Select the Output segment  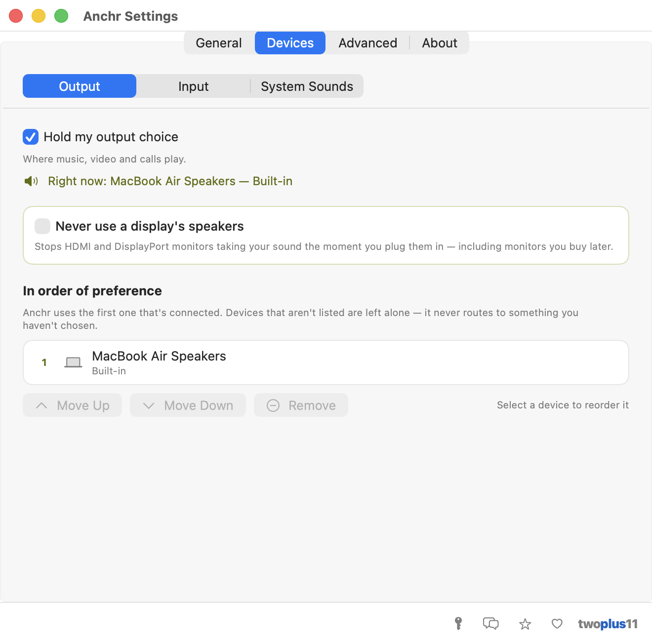pos(80,86)
